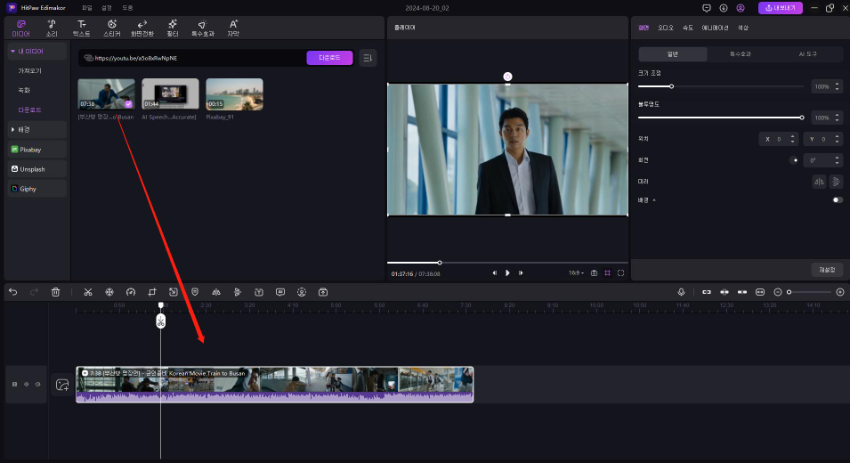Open the 필터 (Filter) panel
The height and width of the screenshot is (463, 850).
pyautogui.click(x=172, y=26)
